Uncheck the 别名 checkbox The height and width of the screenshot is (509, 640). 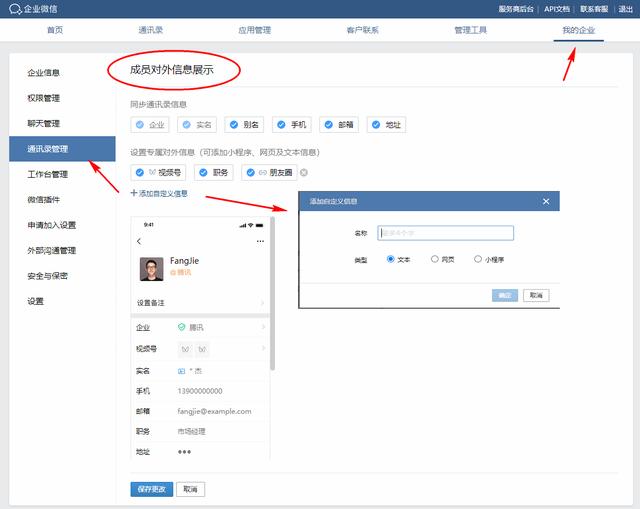pos(234,124)
